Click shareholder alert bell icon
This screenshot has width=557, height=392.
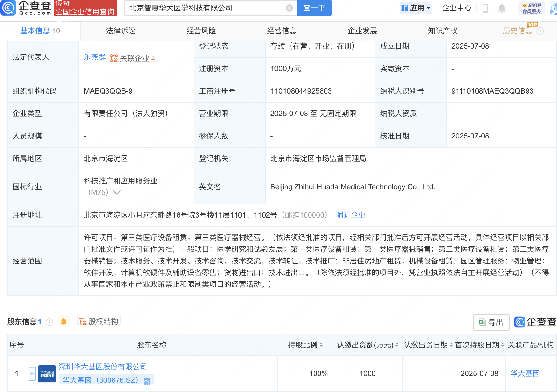pos(63,322)
